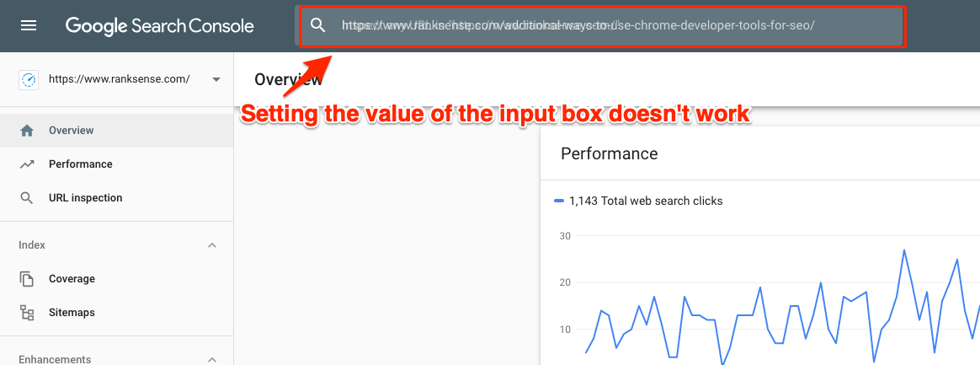Click the Performance card title

[609, 153]
